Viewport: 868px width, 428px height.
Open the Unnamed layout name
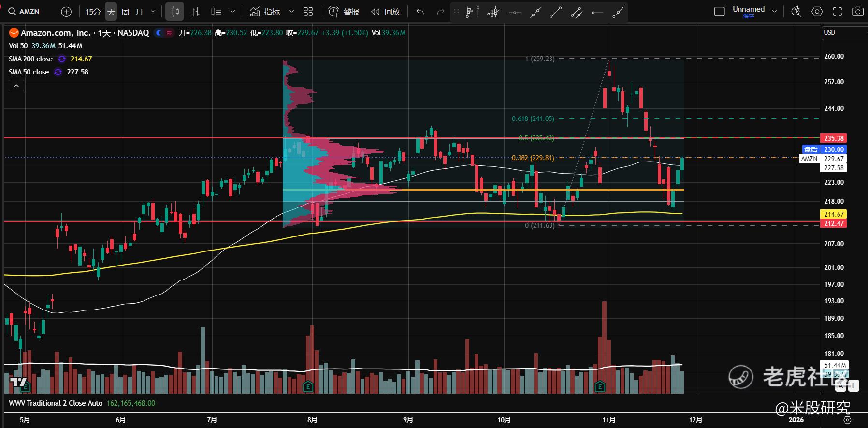tap(749, 9)
